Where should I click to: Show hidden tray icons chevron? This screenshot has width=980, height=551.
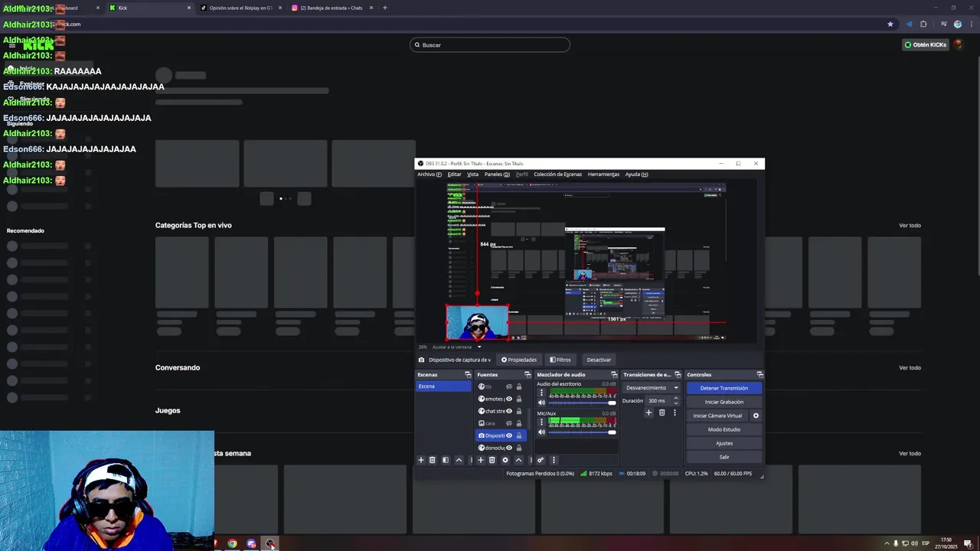(887, 543)
